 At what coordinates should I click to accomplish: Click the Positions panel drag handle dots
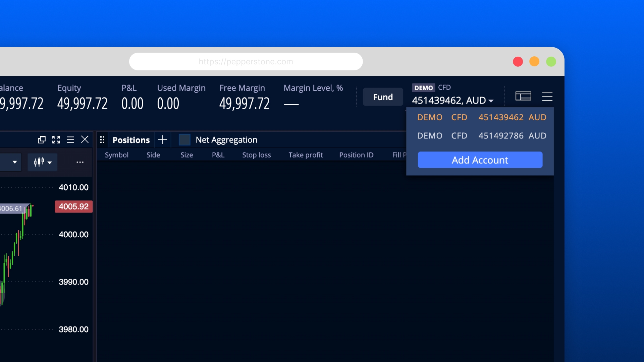point(102,140)
